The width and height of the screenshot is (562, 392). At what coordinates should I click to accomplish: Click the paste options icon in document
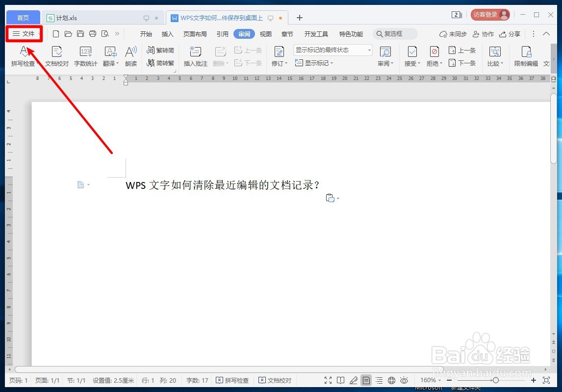point(330,198)
